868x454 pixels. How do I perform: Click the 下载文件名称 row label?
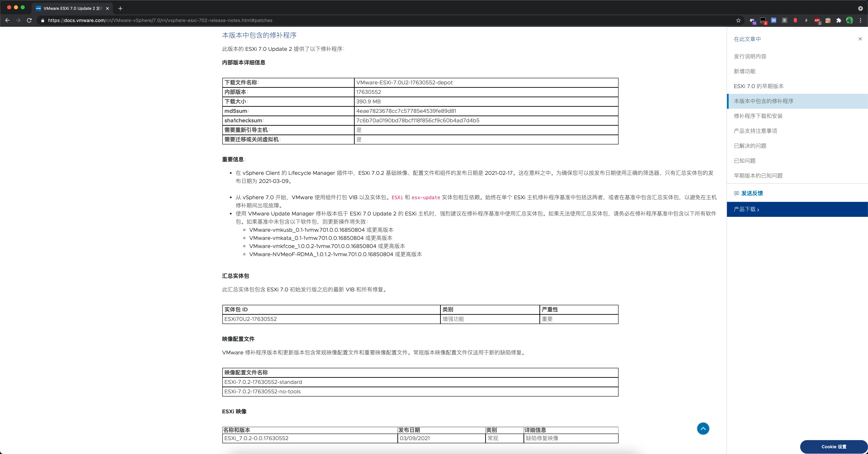[241, 82]
